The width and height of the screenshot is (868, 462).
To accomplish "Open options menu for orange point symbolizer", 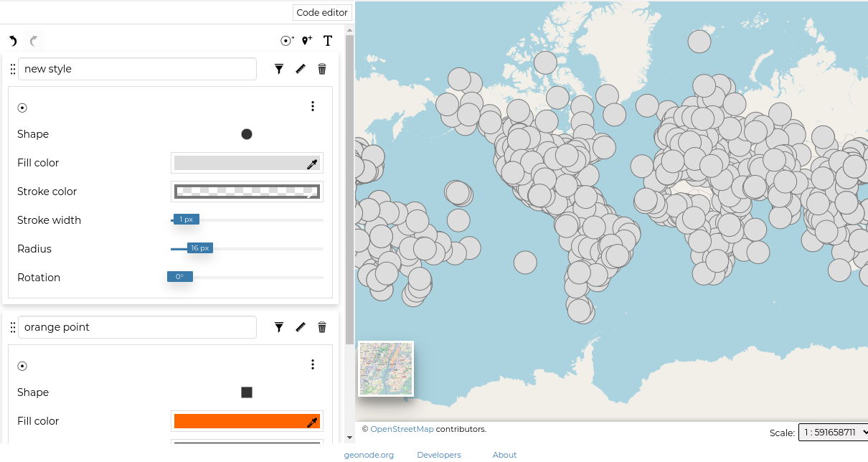I will [x=313, y=364].
